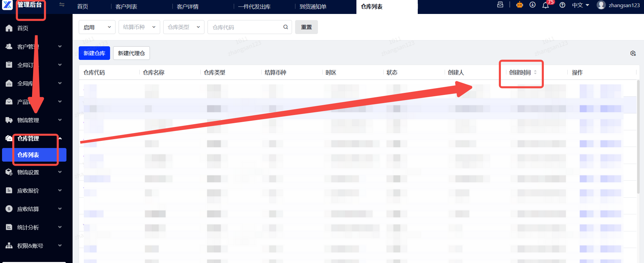
Task: Expand 客户管理 menu chevron
Action: 60,47
